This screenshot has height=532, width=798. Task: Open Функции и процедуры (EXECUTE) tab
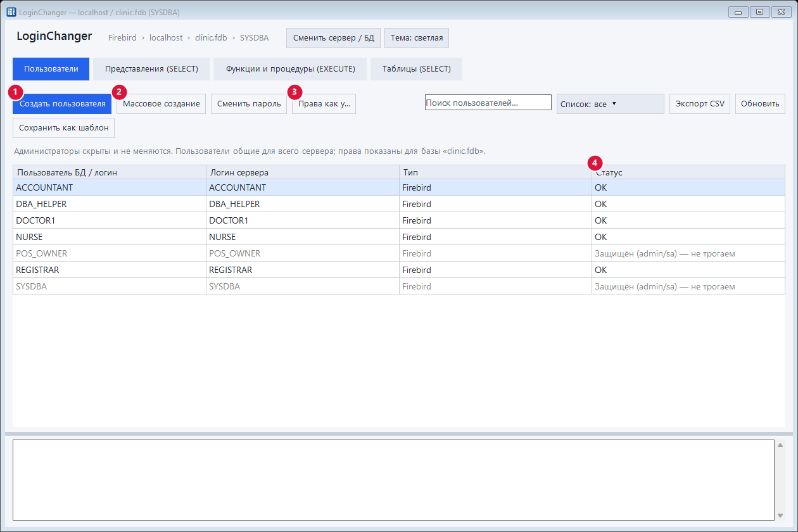[290, 69]
